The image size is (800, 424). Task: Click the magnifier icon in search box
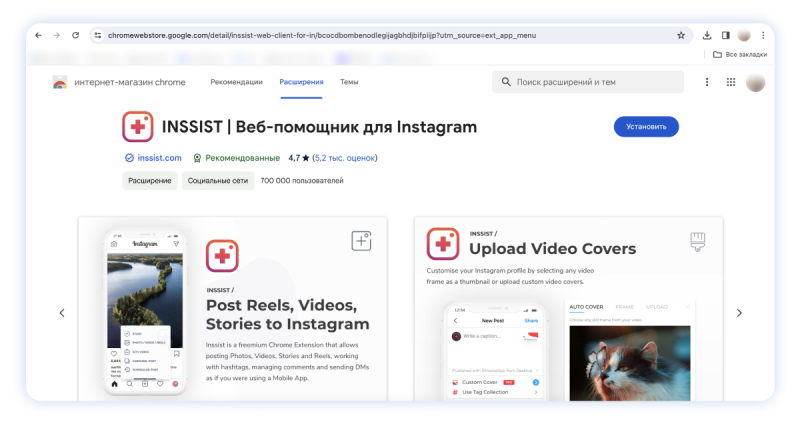506,82
